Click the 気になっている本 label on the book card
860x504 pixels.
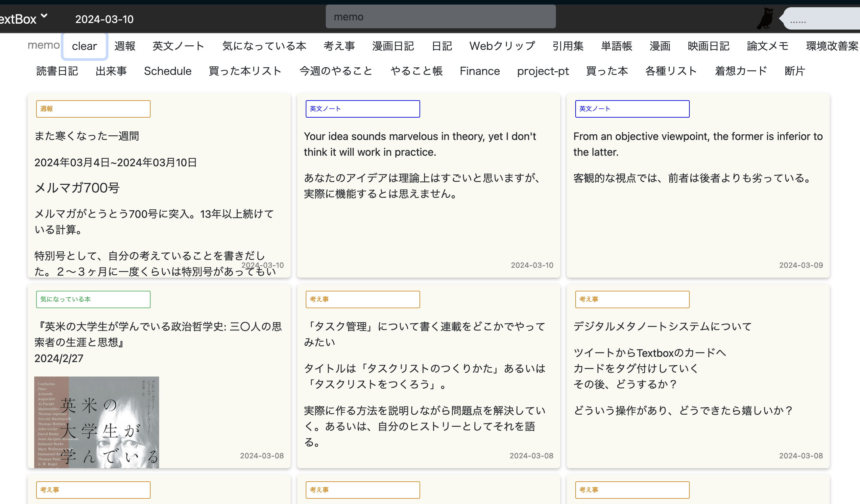(93, 299)
